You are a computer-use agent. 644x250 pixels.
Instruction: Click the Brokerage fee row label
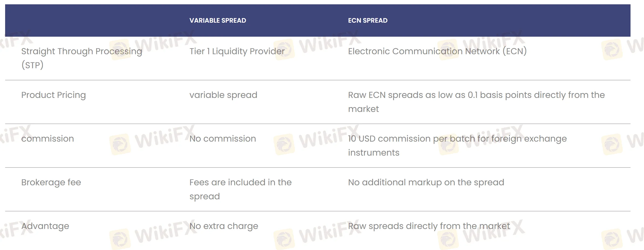[51, 182]
